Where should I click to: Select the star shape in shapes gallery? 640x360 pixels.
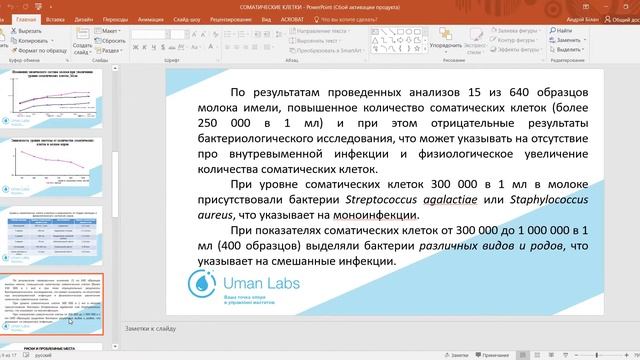(x=417, y=49)
